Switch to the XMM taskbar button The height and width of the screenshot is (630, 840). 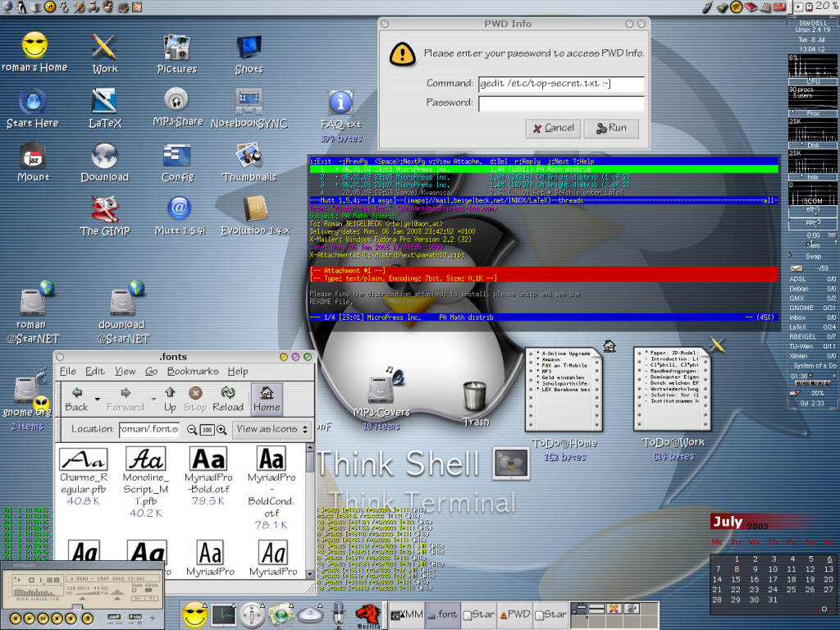(x=407, y=615)
